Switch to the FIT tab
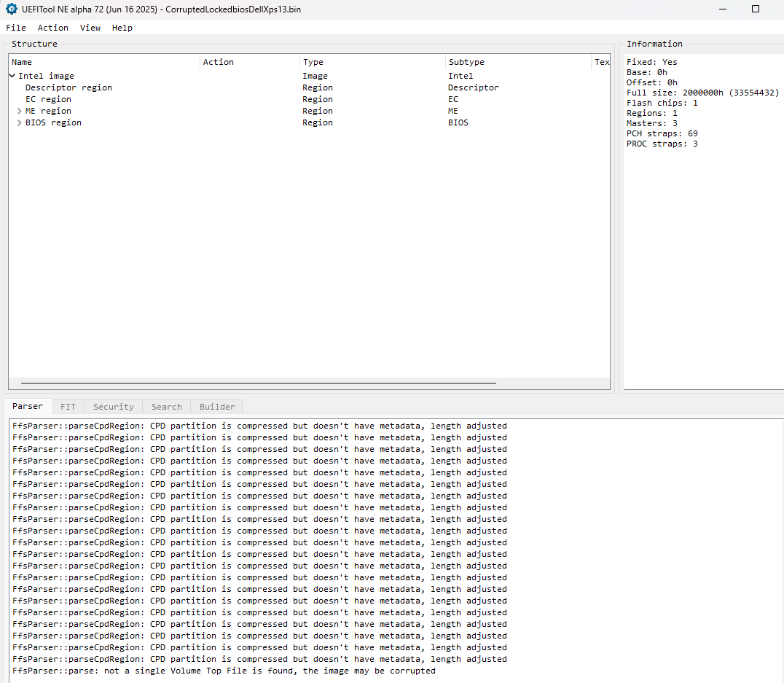 pos(68,407)
